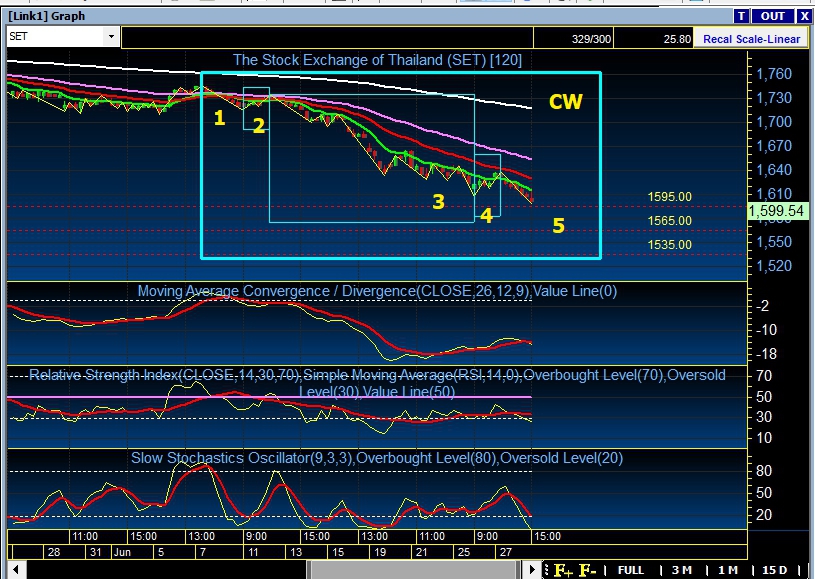Click the 1,760 price axis value
The height and width of the screenshot is (579, 815).
click(774, 74)
